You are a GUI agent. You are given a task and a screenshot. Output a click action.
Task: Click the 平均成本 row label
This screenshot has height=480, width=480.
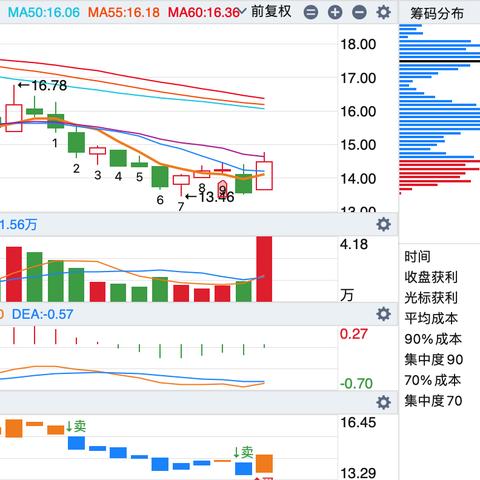(431, 318)
